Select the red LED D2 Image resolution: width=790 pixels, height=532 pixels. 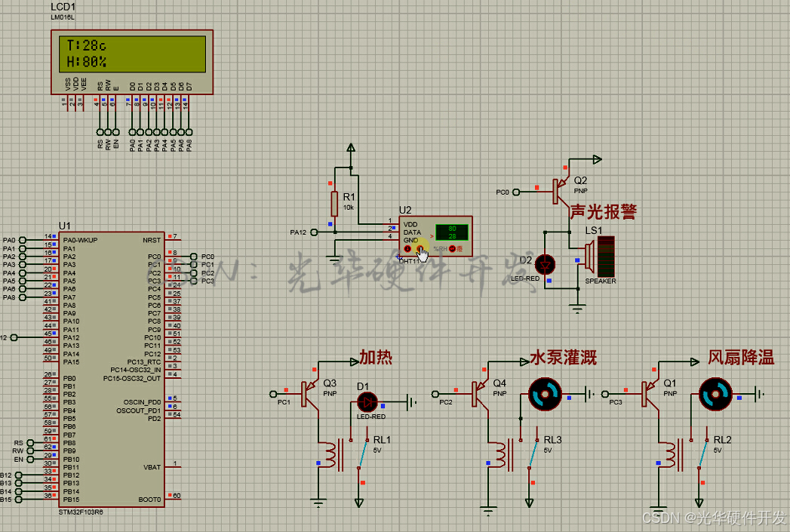545,264
